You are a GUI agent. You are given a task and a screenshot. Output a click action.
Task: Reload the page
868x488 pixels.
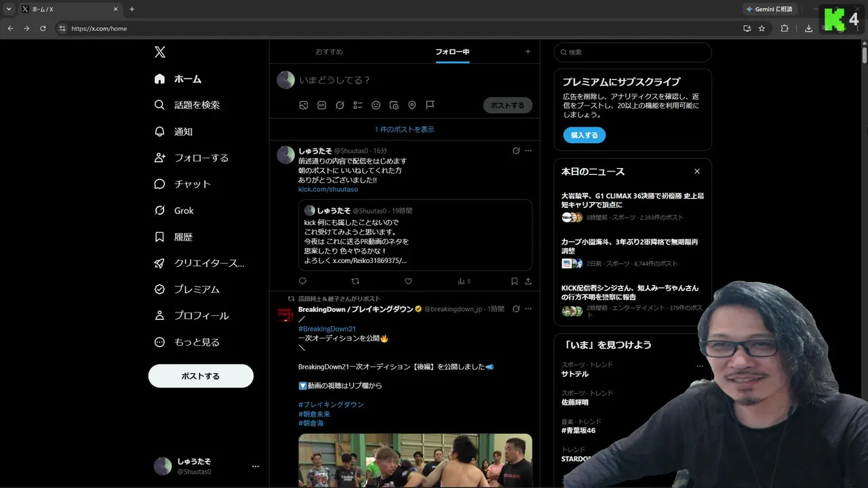coord(43,28)
